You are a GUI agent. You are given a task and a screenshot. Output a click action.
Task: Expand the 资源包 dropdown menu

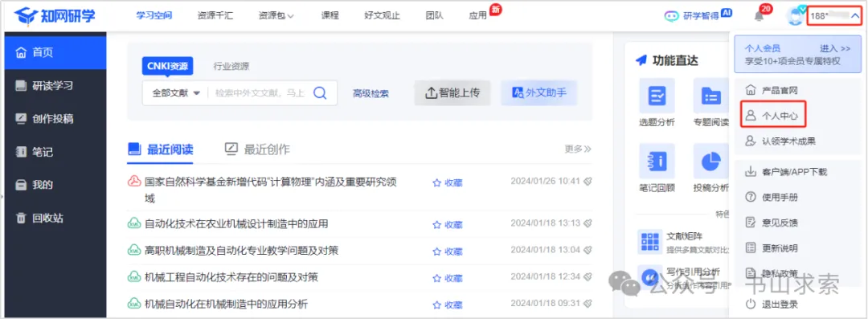point(276,16)
